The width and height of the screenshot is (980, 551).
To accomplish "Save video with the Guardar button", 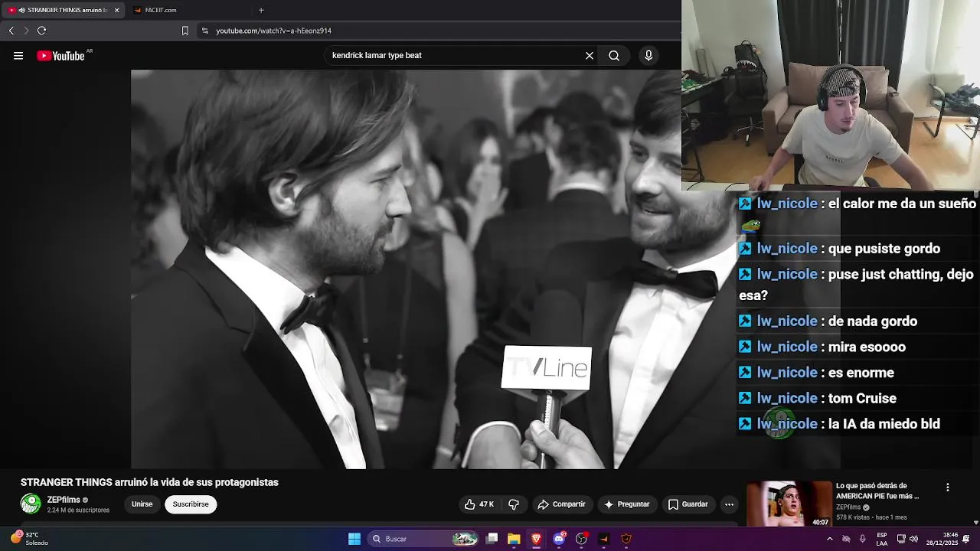I will pyautogui.click(x=688, y=504).
